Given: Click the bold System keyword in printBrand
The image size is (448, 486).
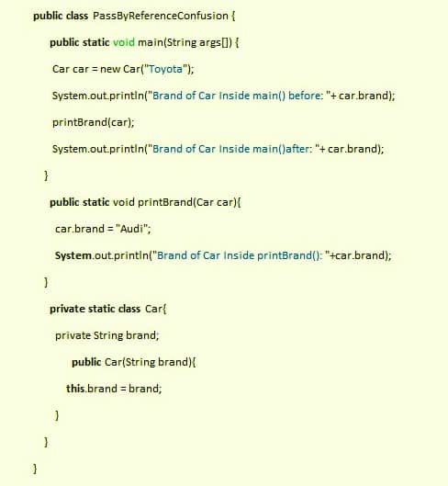Looking at the screenshot, I should point(73,255).
